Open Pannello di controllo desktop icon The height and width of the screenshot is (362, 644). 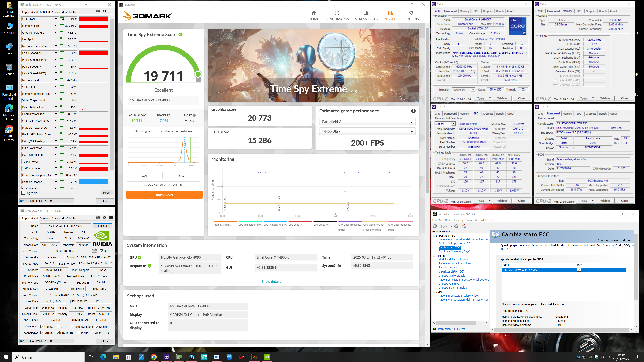click(x=9, y=92)
